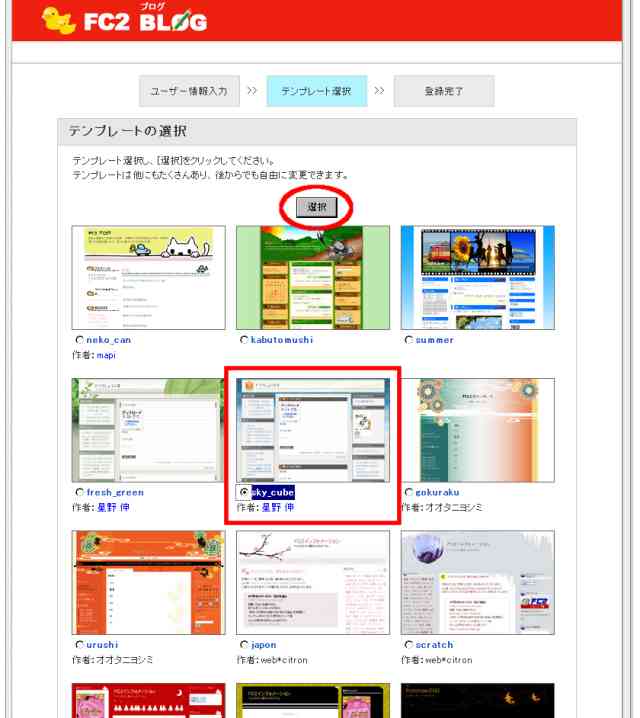
Task: Click the ユーザー情報入力 step tab
Action: [189, 91]
